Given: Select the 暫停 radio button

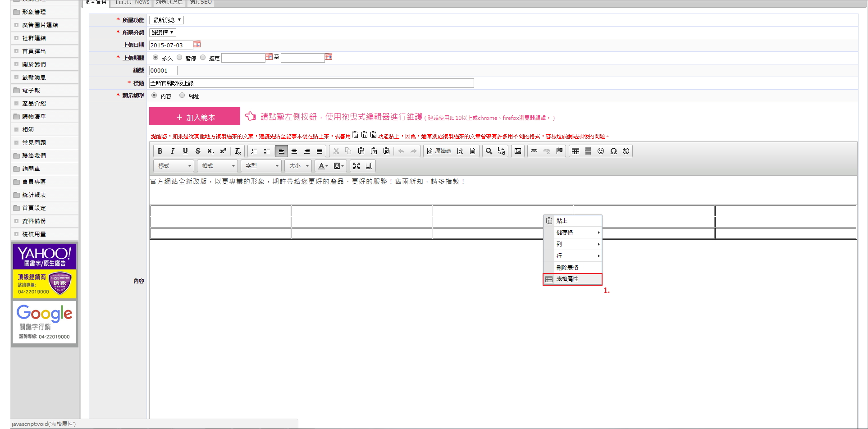Looking at the screenshot, I should [180, 57].
